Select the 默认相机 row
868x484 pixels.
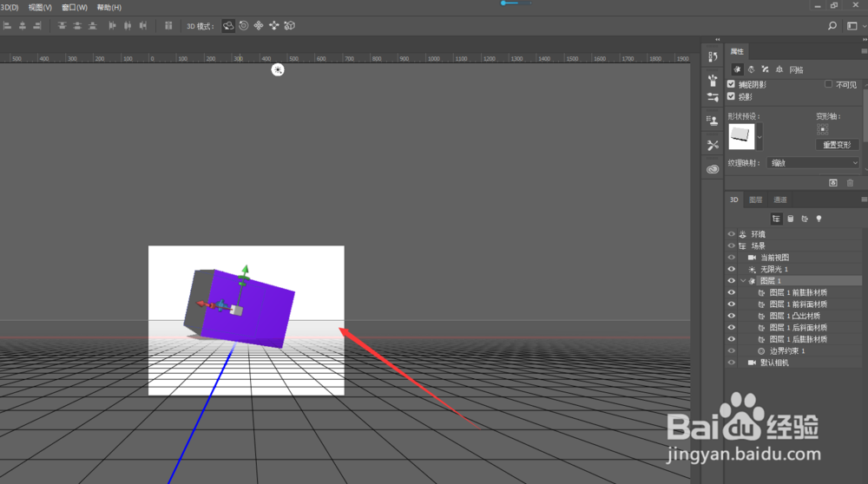(794, 363)
